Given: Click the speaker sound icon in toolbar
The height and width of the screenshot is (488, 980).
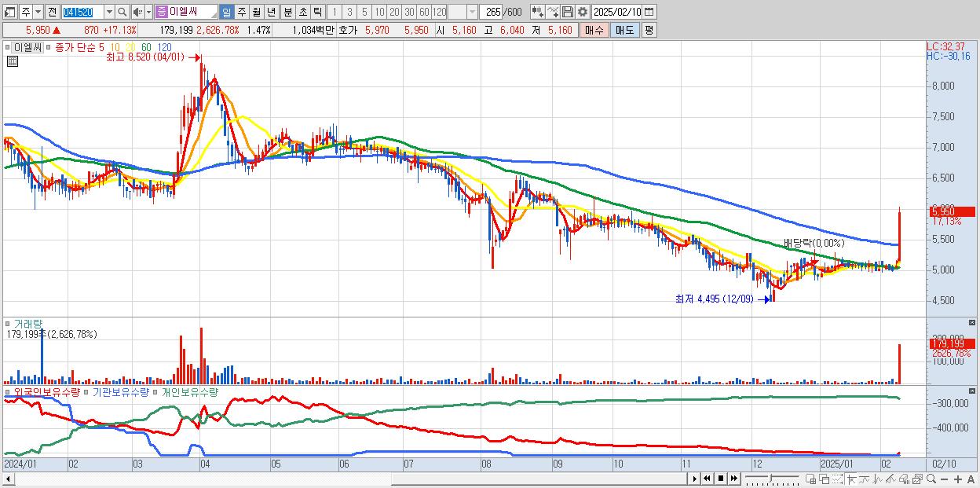Looking at the screenshot, I should (x=137, y=12).
